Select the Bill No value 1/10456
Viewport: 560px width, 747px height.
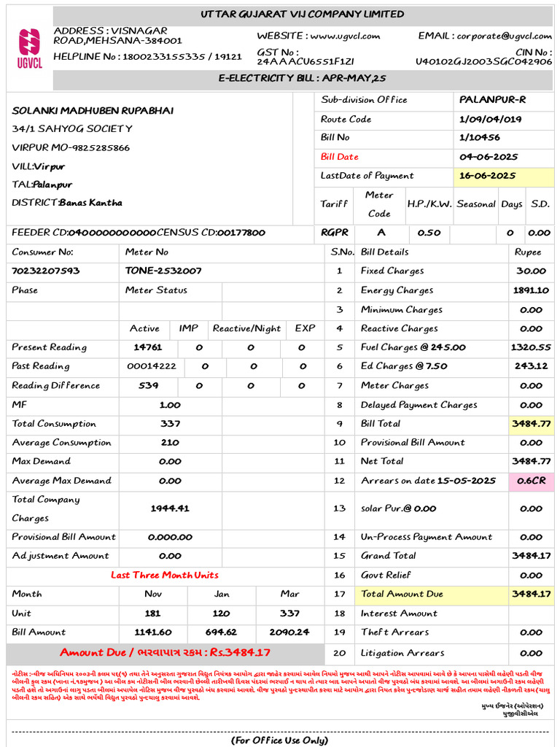tap(480, 138)
